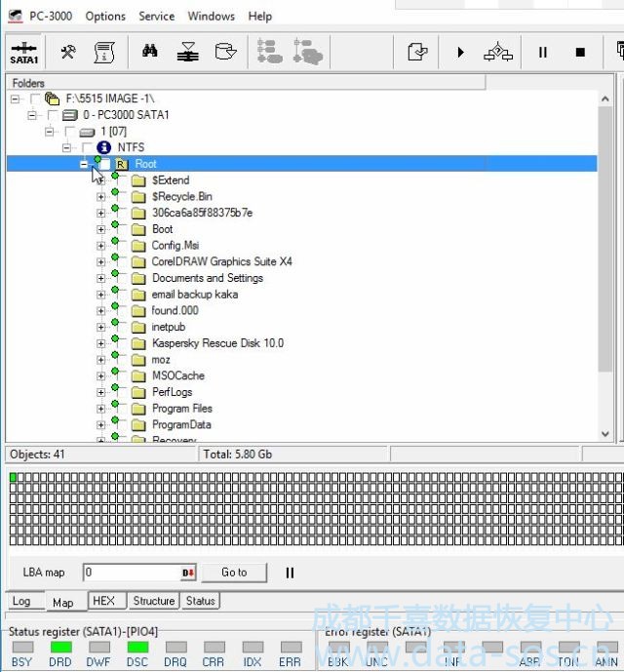Click the folder tree vertical scrollbar
Image resolution: width=624 pixels, height=672 pixels.
605,244
